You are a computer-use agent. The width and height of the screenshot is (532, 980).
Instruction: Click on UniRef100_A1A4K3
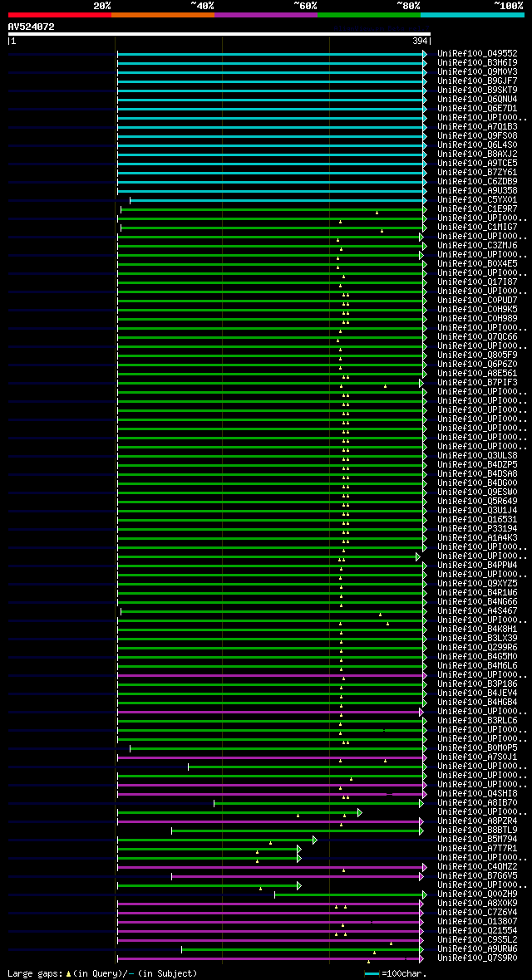coord(477,537)
